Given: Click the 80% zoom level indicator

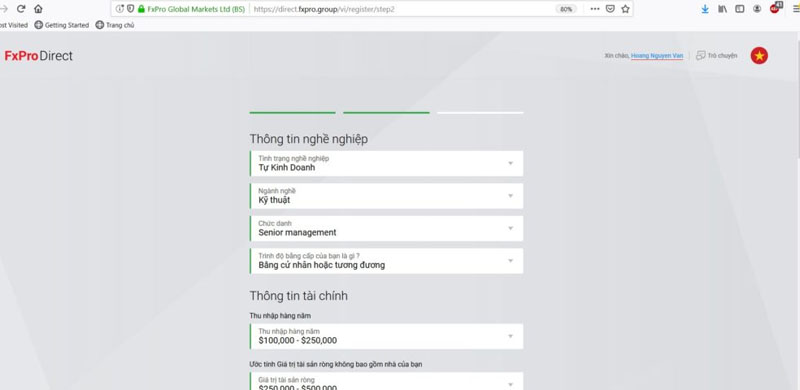Looking at the screenshot, I should click(x=566, y=9).
